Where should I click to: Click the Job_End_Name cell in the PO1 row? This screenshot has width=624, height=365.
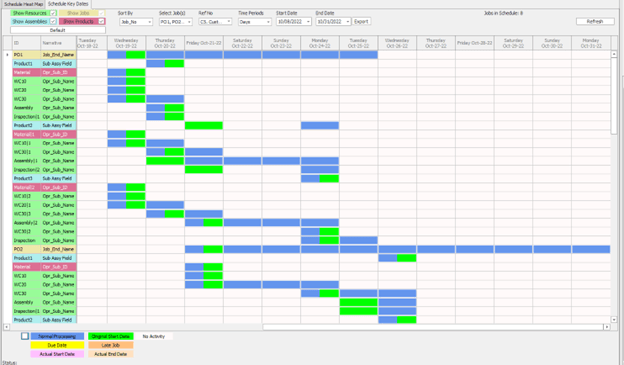(x=58, y=55)
